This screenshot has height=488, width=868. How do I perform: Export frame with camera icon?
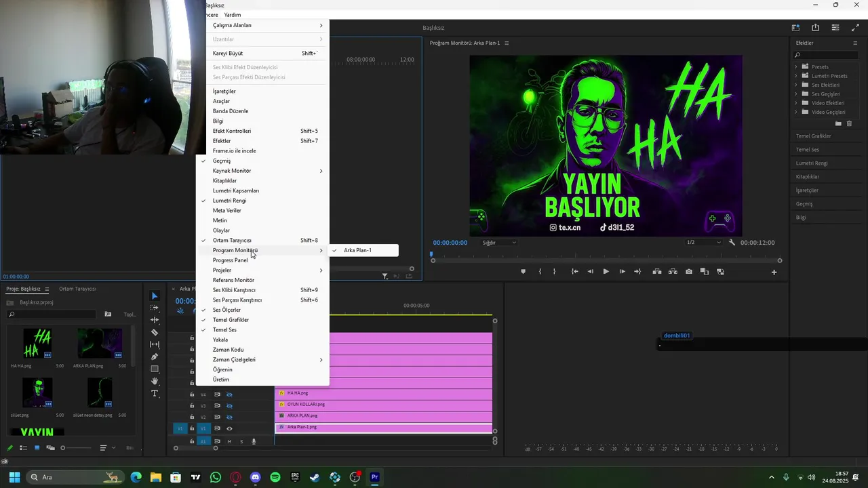tap(689, 272)
